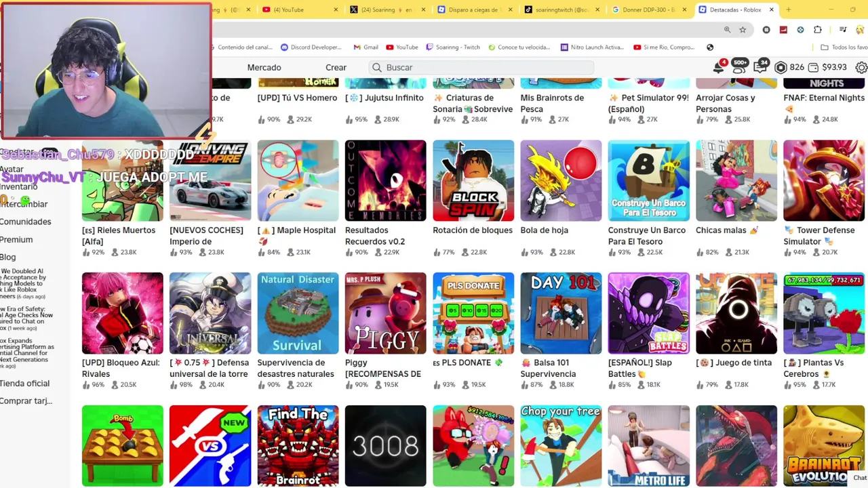Image resolution: width=868 pixels, height=488 pixels.
Task: Close the Destacadas - Roblox tab
Action: point(771,9)
